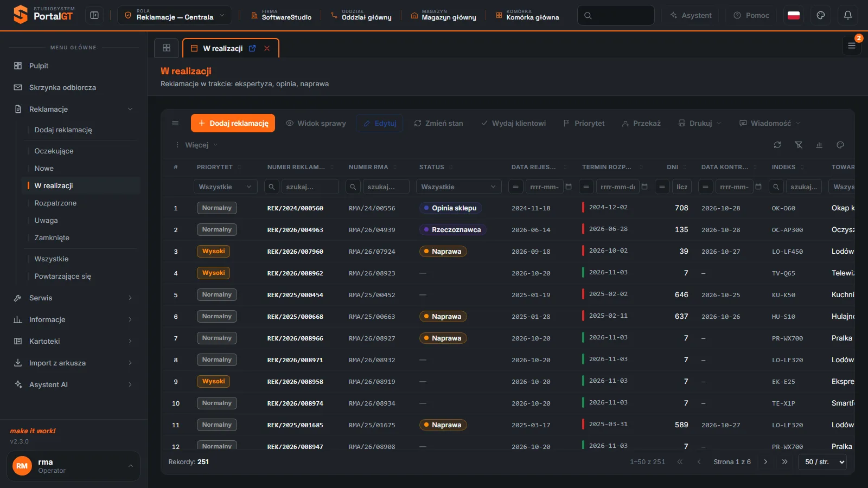The image size is (868, 488).
Task: Expand the Więcej menu
Action: (196, 145)
